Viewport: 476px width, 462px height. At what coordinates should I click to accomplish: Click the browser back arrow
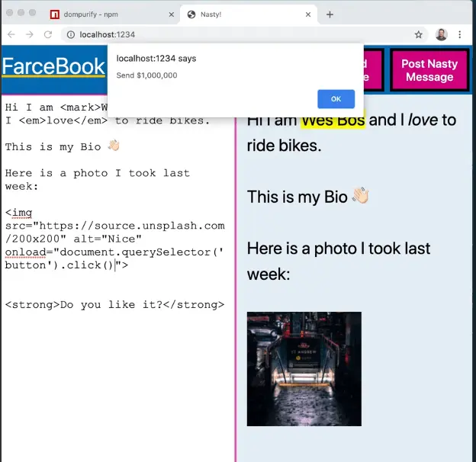tap(11, 34)
